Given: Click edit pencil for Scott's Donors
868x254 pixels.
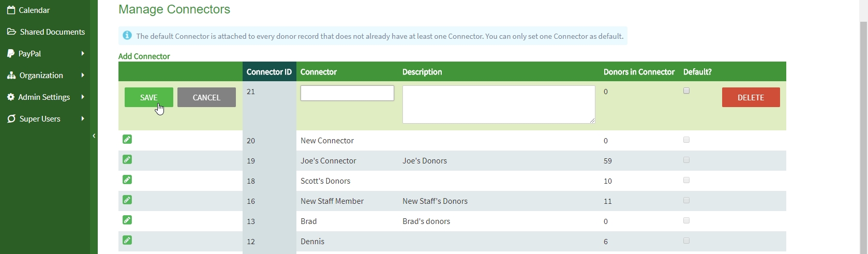Looking at the screenshot, I should [127, 180].
